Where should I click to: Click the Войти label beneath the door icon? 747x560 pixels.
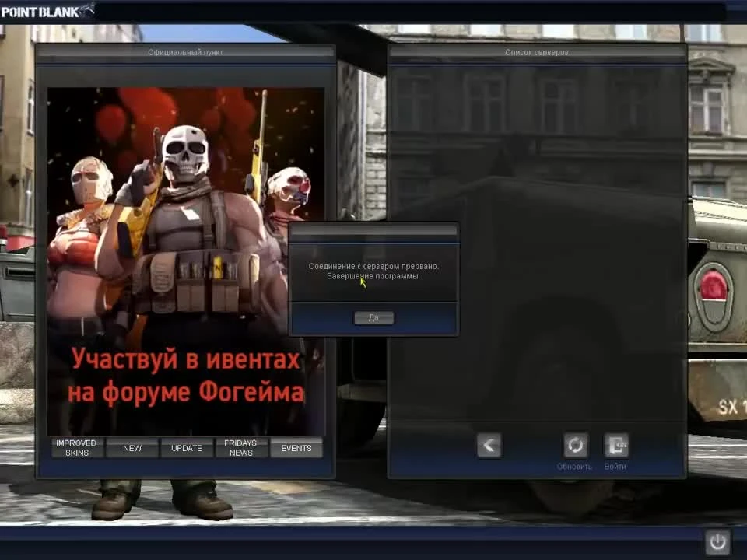[x=615, y=465]
